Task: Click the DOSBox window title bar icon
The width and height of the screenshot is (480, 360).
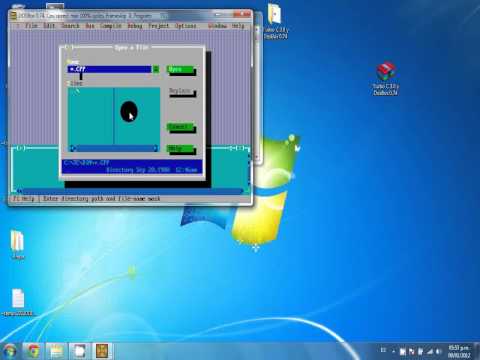Action: coord(14,15)
